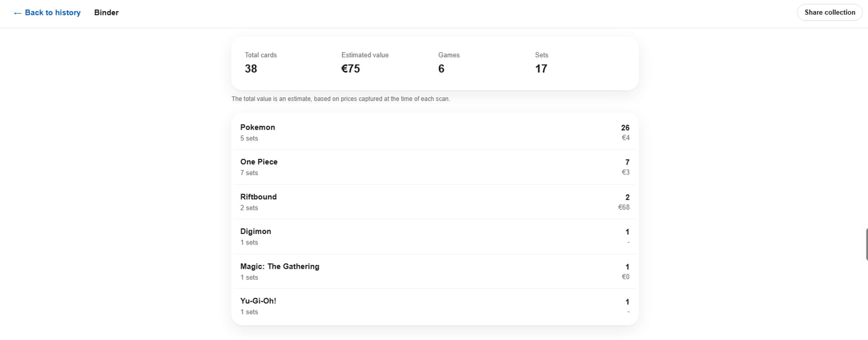Click the Riftbound €68 value
The image size is (868, 340).
click(x=624, y=207)
